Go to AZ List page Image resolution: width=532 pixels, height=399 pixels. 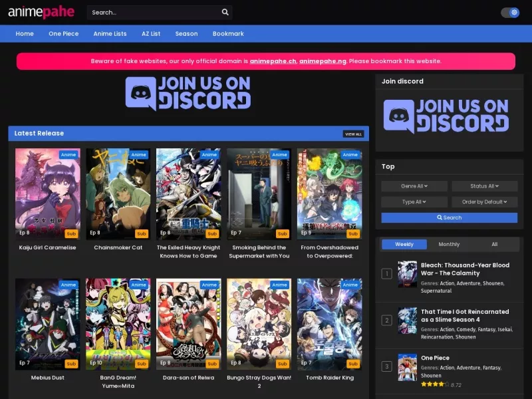pyautogui.click(x=151, y=34)
